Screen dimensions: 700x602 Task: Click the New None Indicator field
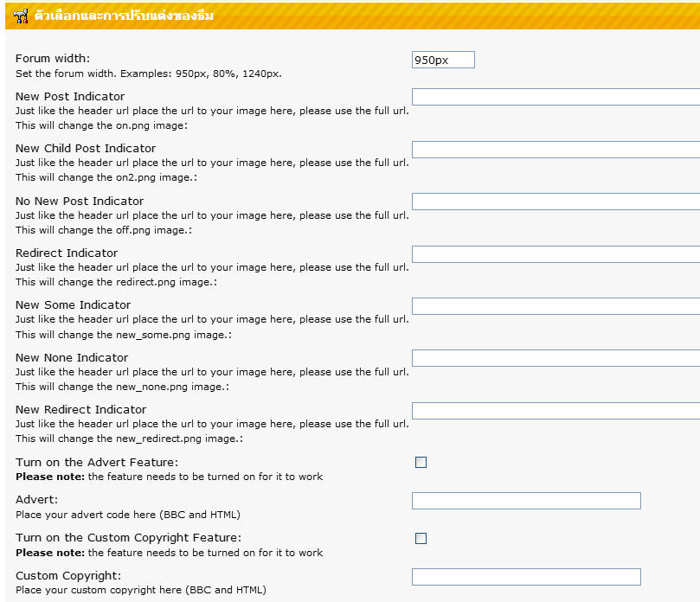556,358
